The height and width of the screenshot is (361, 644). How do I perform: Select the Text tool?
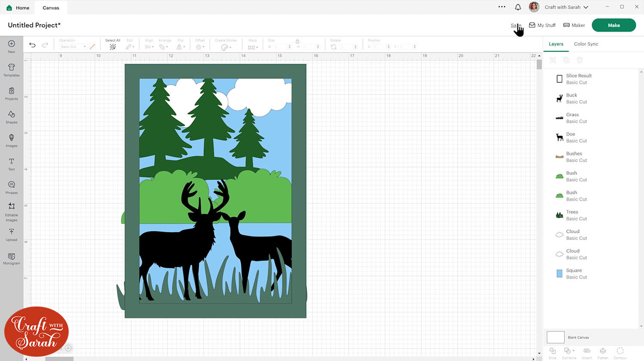tap(12, 164)
